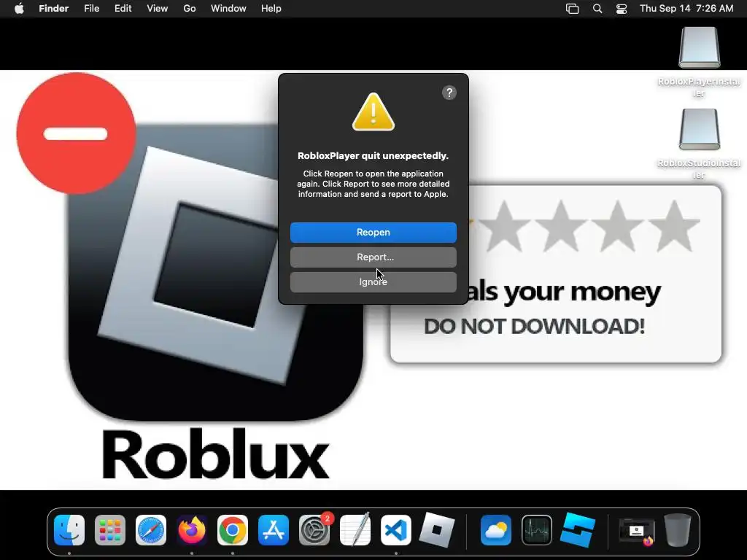Click the Stage Manager icon in menu bar
Screen dimensions: 747x560
click(x=572, y=9)
